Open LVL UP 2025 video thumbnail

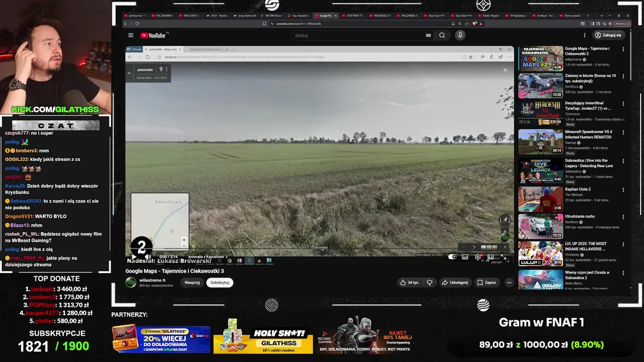point(540,254)
